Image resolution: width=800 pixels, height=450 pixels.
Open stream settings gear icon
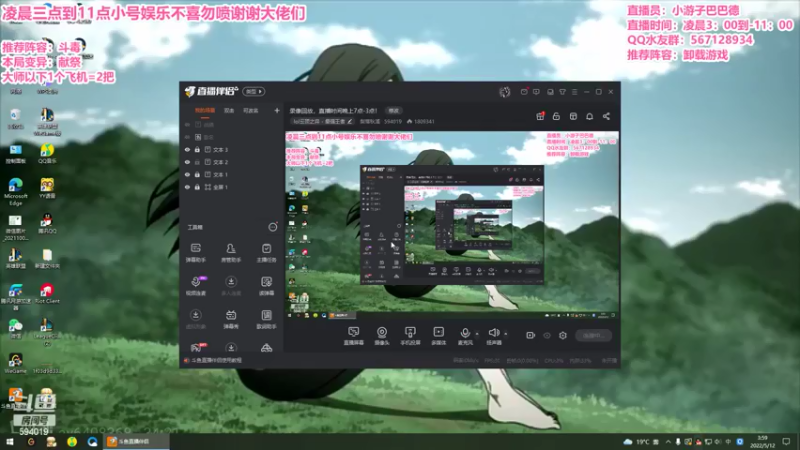563,335
